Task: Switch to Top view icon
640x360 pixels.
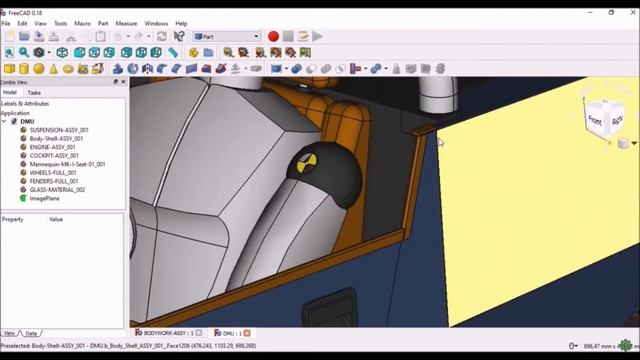Action: (94, 53)
